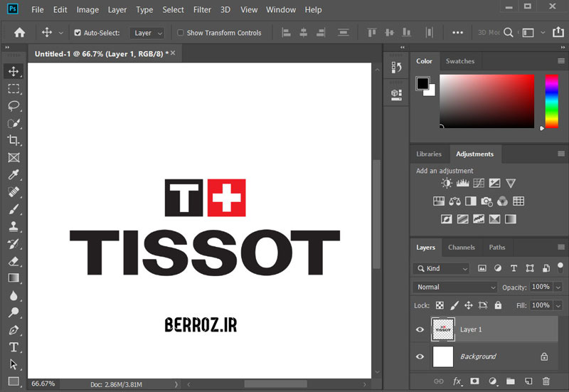Select the Pen tool

(14, 330)
